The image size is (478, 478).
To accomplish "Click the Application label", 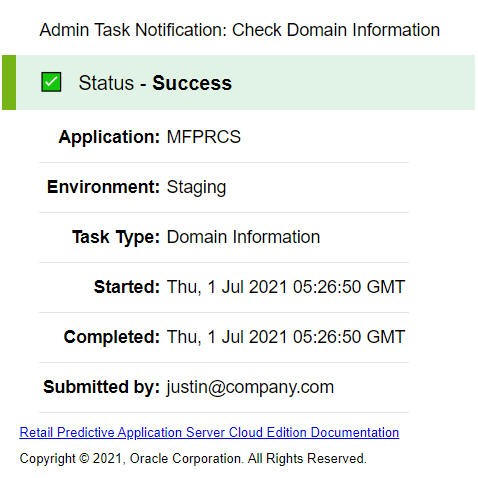I will pyautogui.click(x=109, y=137).
